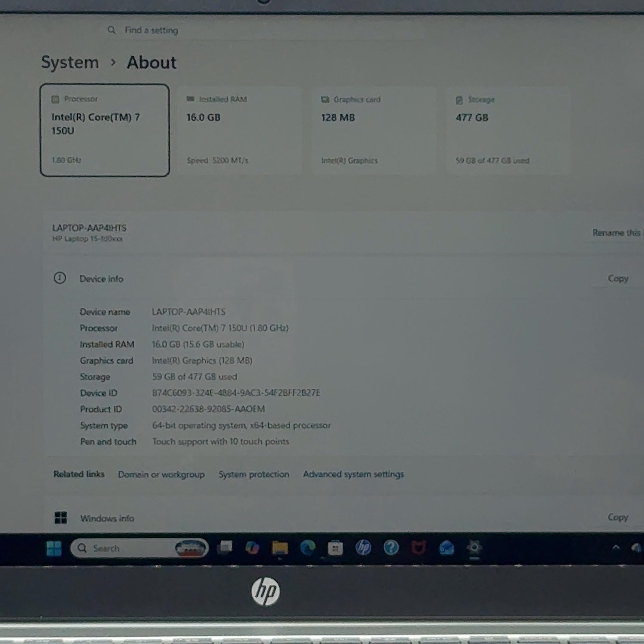Click the taskbar Search box
The height and width of the screenshot is (644, 644).
(x=139, y=548)
